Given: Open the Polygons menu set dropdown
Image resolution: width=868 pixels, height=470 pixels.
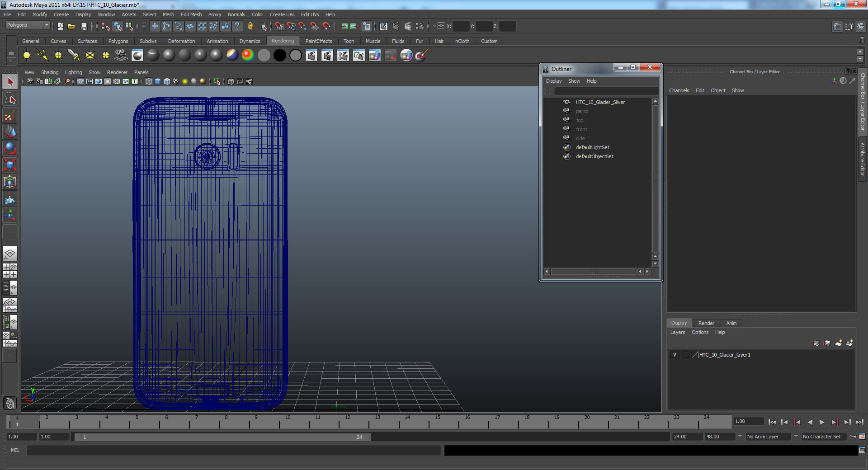Looking at the screenshot, I should pos(28,25).
